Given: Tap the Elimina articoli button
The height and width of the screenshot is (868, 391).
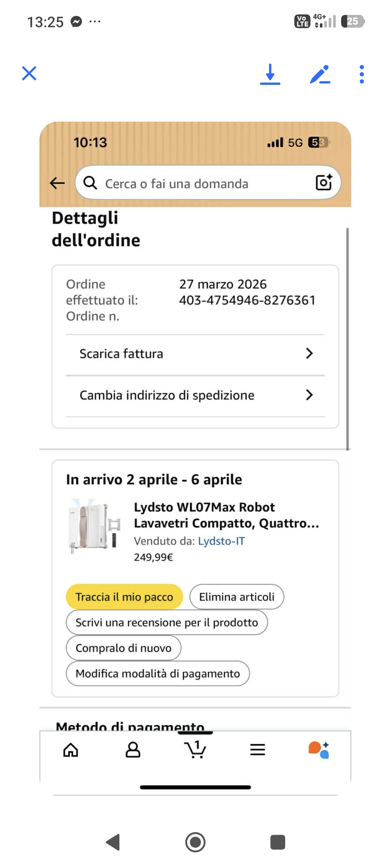Looking at the screenshot, I should [x=237, y=597].
